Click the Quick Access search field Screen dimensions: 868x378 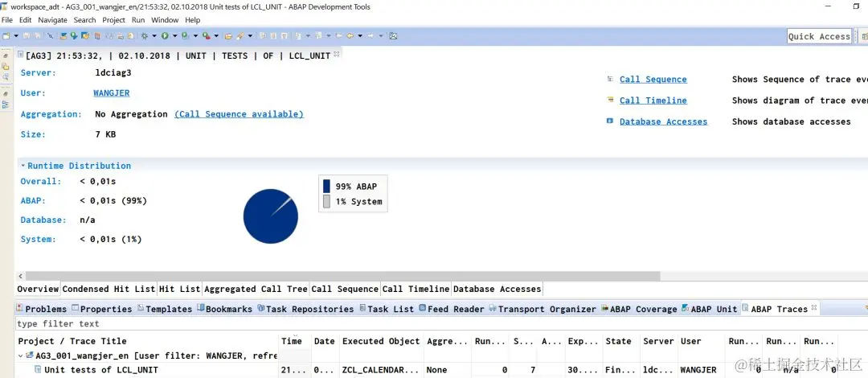[x=819, y=36]
